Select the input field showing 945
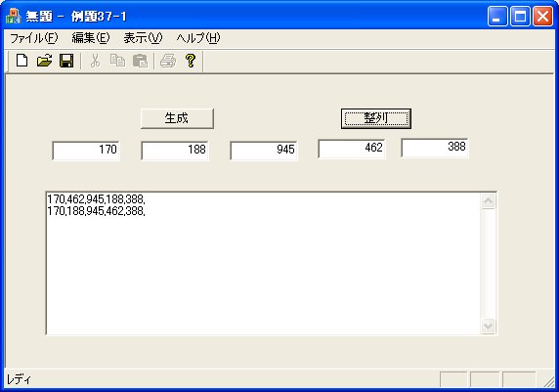The height and width of the screenshot is (392, 559). tap(264, 151)
